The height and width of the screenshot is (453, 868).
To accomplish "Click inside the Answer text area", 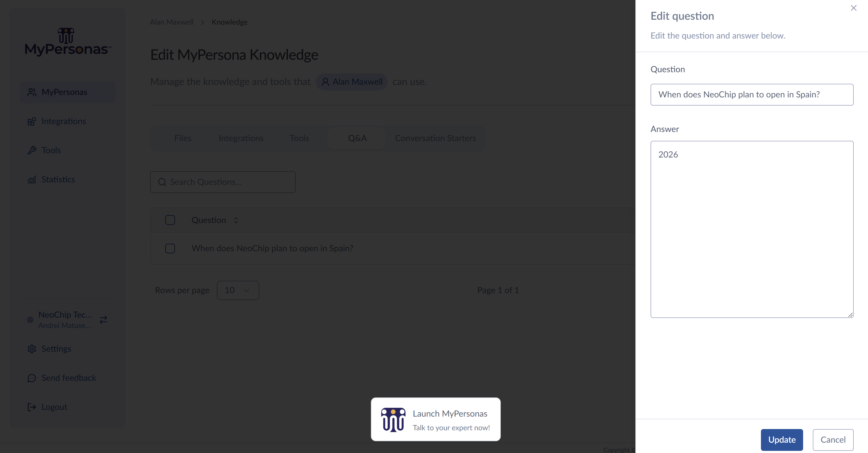I will pos(752,229).
